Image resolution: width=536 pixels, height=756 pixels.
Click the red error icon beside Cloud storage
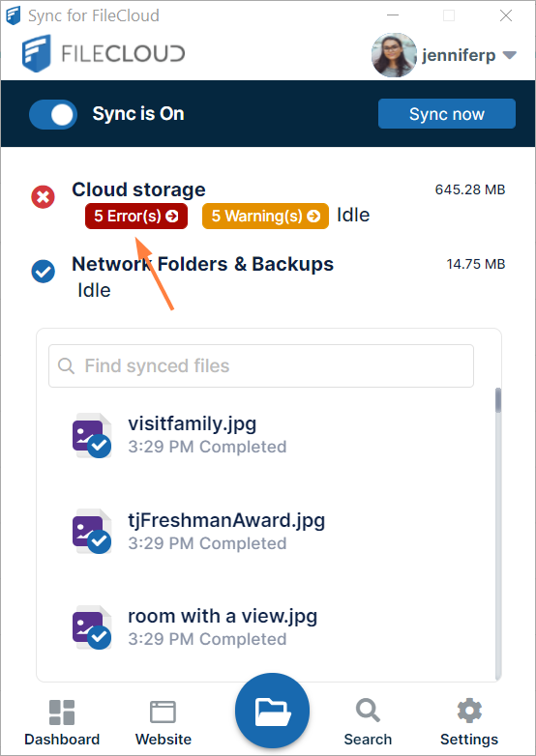point(43,196)
